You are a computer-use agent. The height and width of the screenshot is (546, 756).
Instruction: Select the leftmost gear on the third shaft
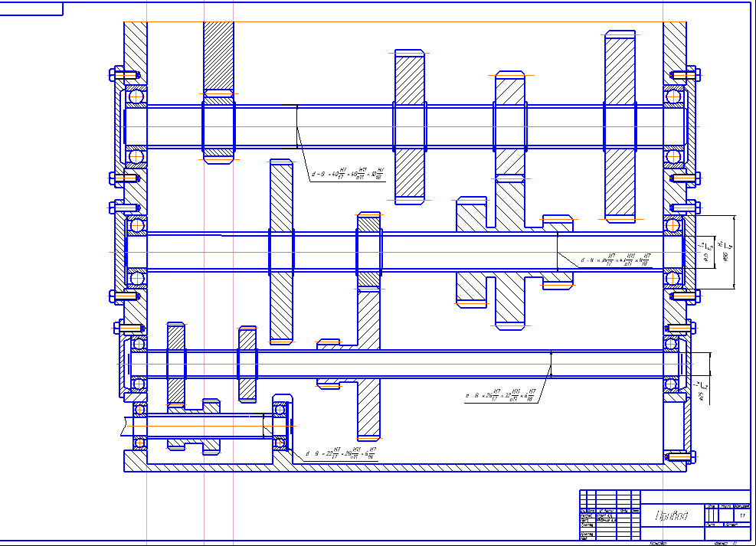coord(176,364)
